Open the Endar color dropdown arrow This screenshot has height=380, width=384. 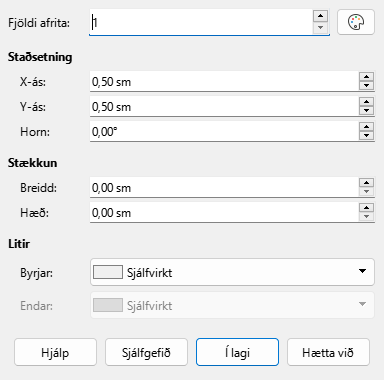click(x=362, y=304)
